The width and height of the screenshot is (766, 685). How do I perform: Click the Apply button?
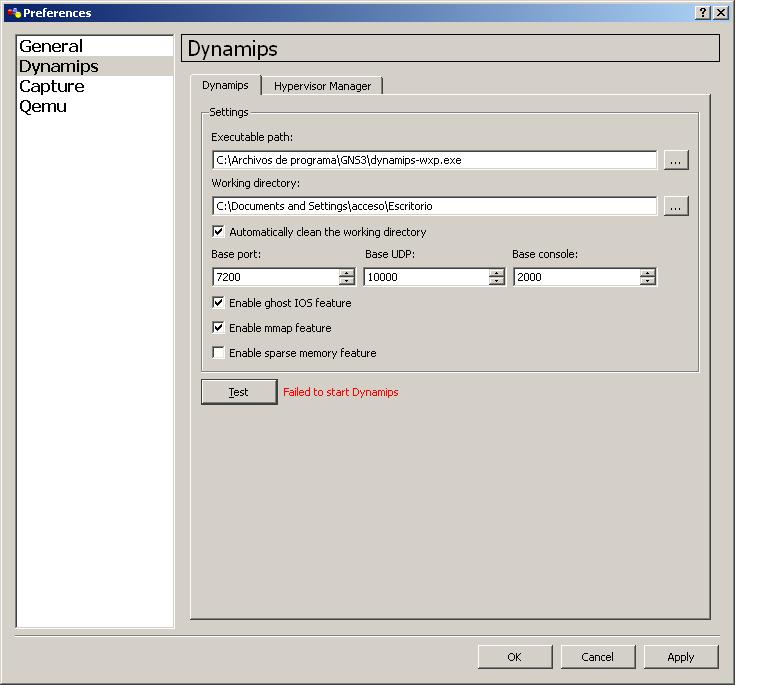click(680, 657)
